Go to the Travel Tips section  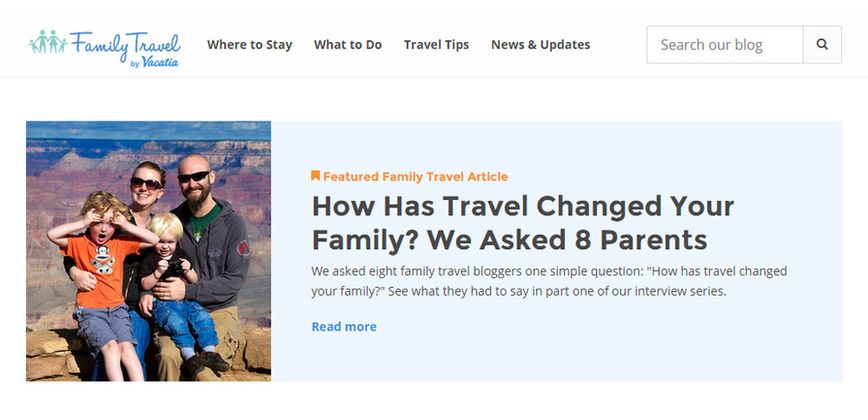coord(436,45)
